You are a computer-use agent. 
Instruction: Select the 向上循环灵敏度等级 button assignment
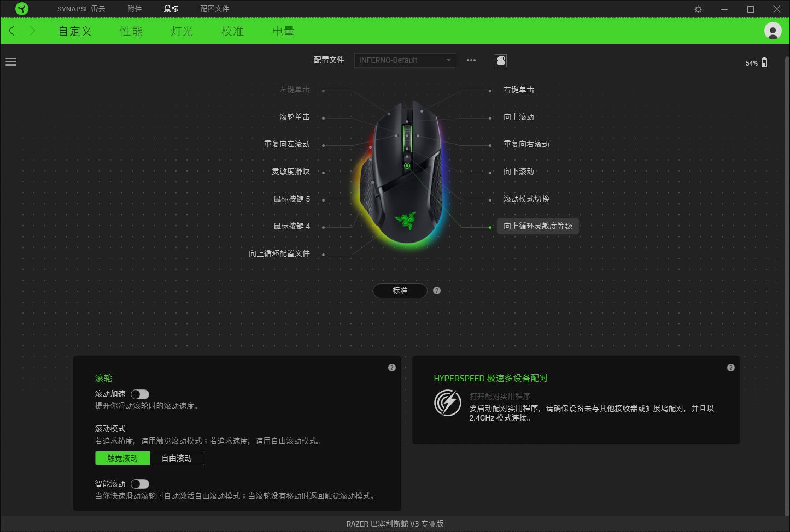(x=537, y=226)
